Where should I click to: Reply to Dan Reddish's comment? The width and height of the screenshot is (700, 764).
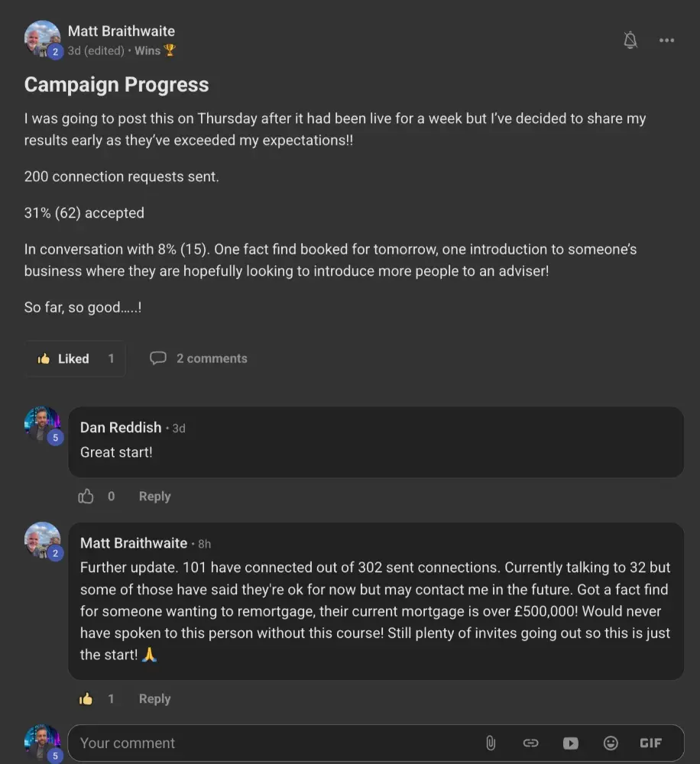(154, 497)
